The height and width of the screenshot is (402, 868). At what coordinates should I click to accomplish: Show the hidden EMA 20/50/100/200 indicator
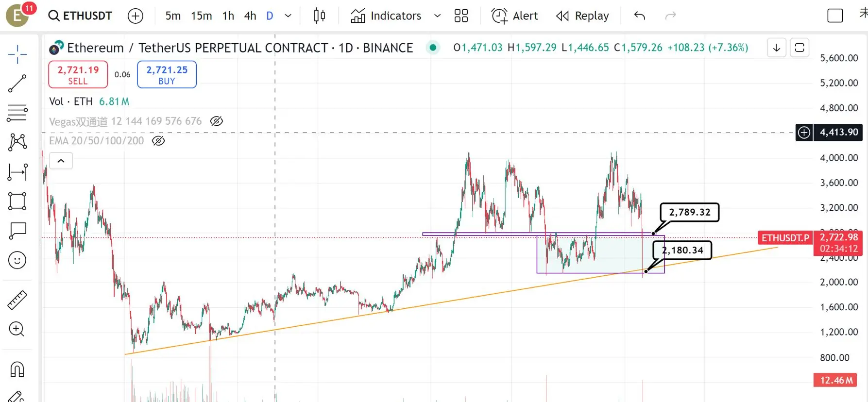(x=158, y=141)
